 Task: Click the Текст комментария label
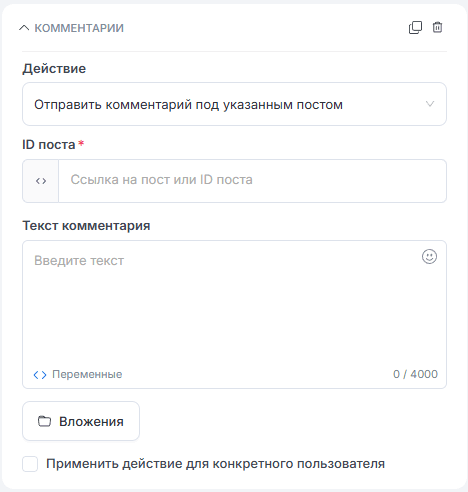(86, 226)
